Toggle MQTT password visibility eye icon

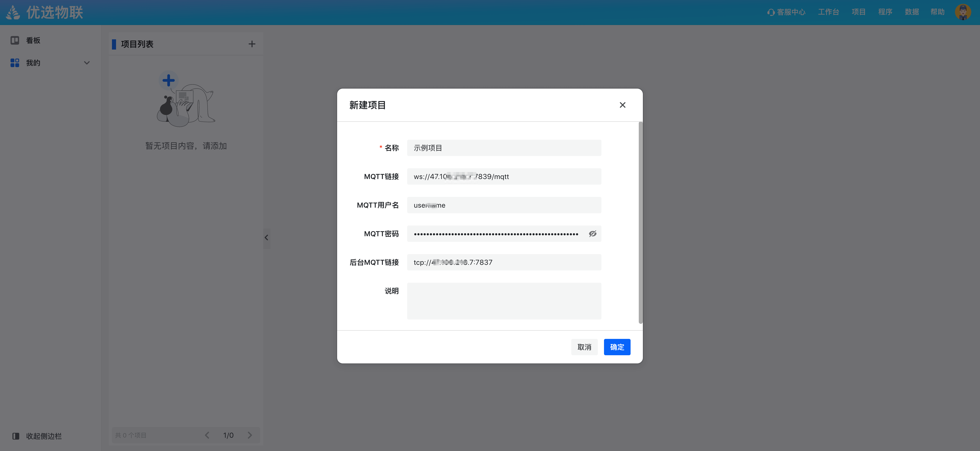click(x=592, y=234)
